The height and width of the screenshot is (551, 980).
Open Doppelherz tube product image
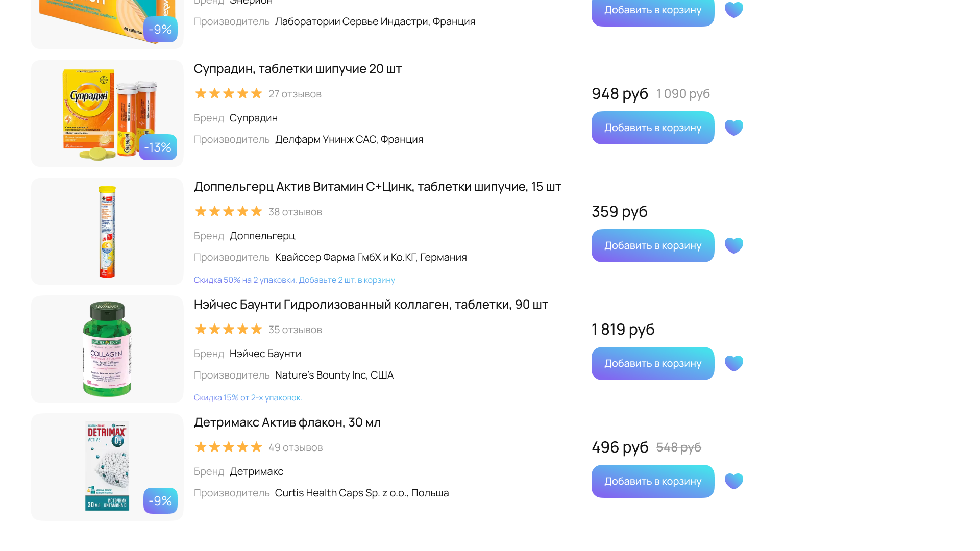(107, 231)
